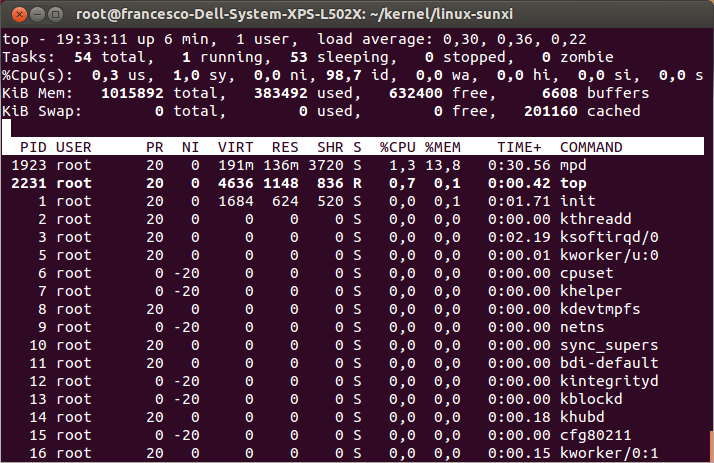This screenshot has width=714, height=463.
Task: Maximize the terminal window
Action: (x=56, y=15)
